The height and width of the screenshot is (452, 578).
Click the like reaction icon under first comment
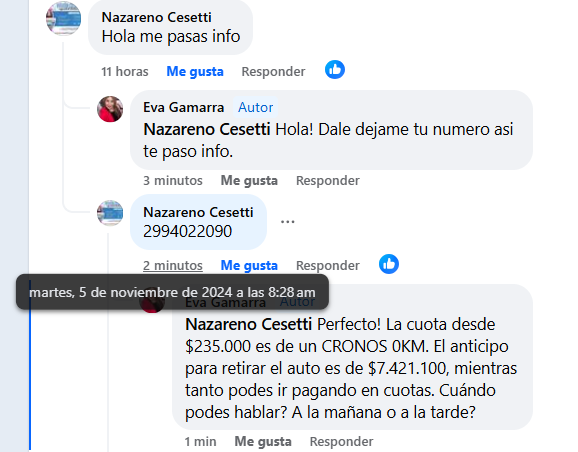(x=335, y=70)
